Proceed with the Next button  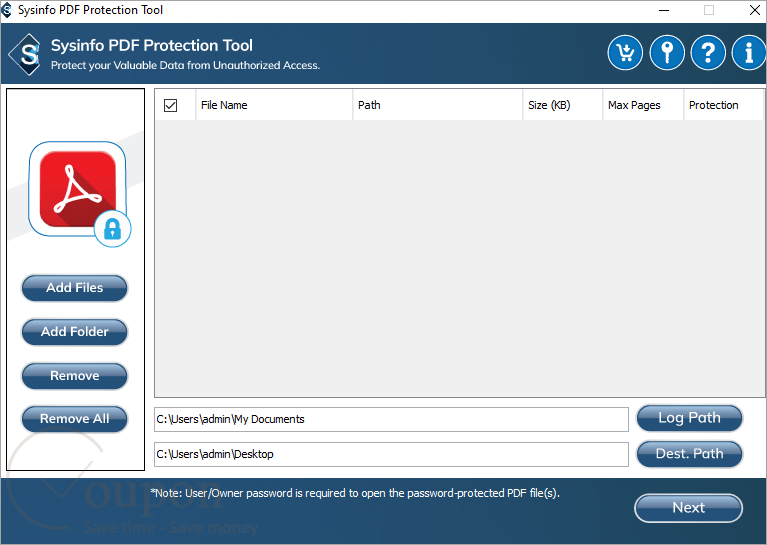click(688, 508)
